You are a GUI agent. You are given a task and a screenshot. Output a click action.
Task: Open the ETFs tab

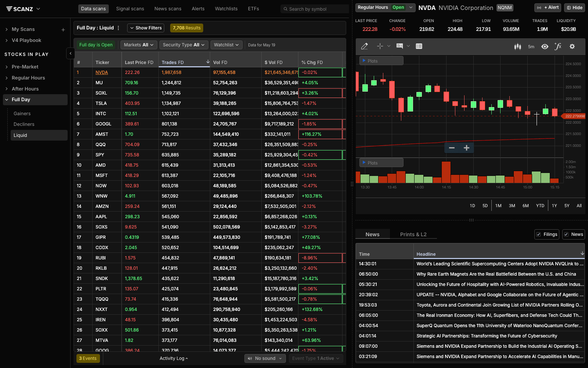coord(254,9)
